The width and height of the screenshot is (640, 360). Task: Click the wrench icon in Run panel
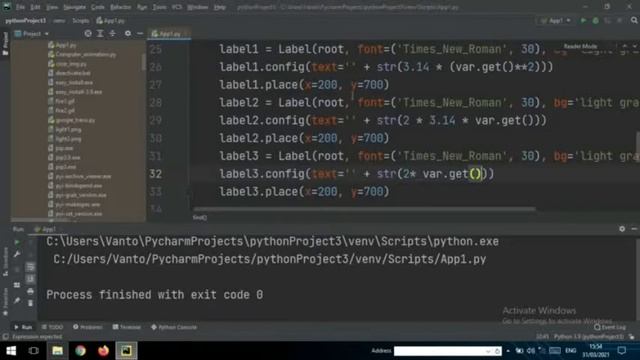tap(17, 254)
